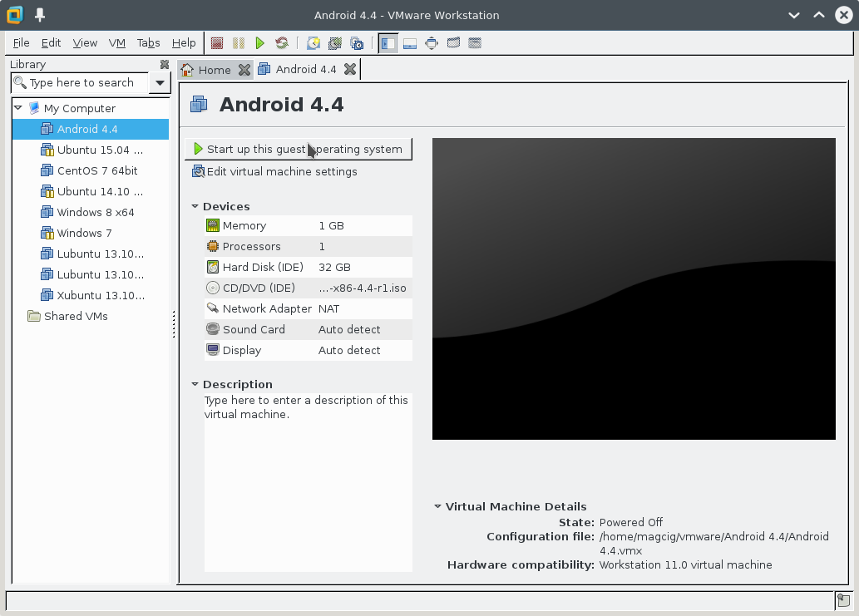Click the Memory device icon
Viewport: 859px width, 616px height.
coord(213,225)
